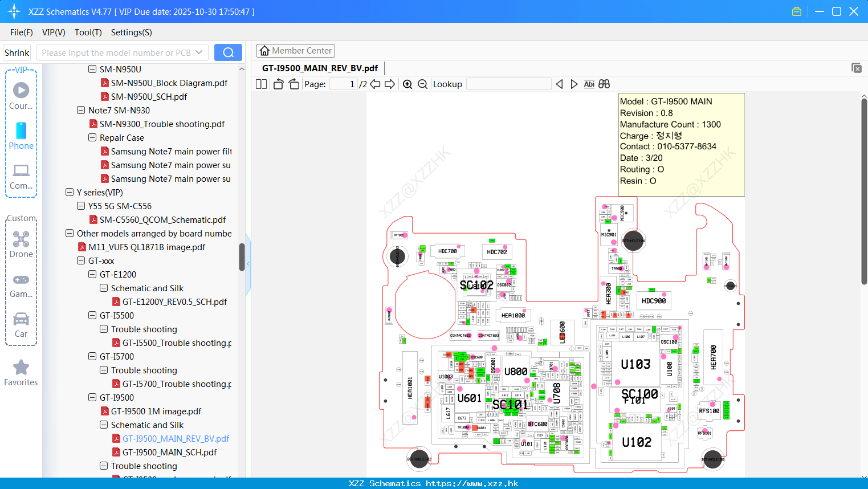The width and height of the screenshot is (868, 489).
Task: Go to next page arrow
Action: tap(390, 84)
